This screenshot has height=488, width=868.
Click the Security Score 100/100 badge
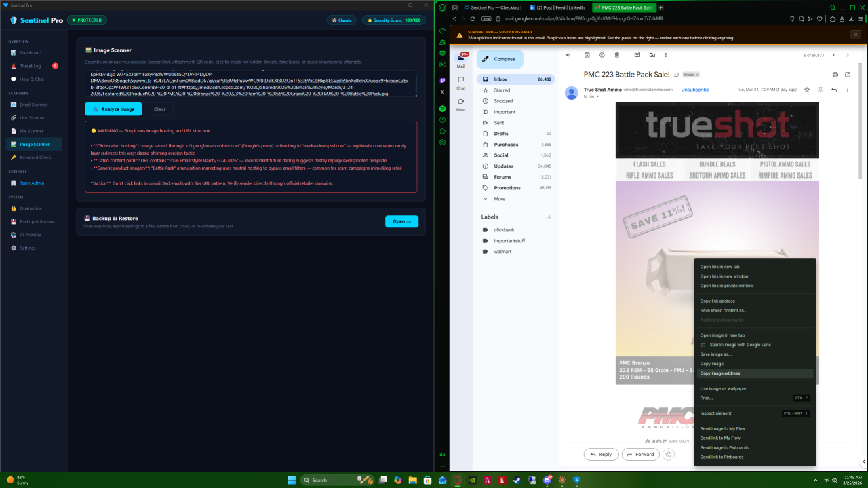click(394, 20)
